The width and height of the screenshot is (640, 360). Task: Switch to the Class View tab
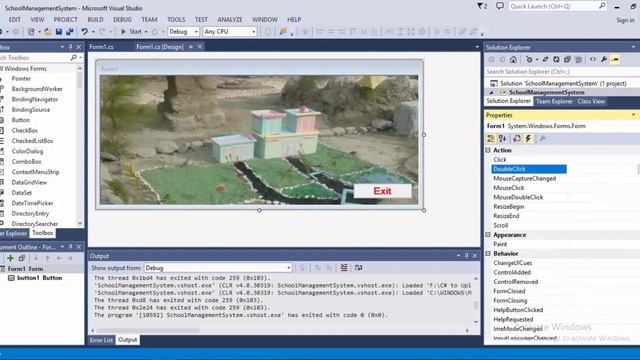tap(591, 101)
